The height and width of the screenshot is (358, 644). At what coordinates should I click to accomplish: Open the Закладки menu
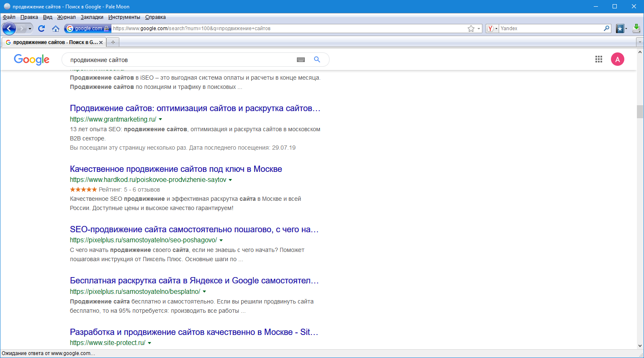92,17
